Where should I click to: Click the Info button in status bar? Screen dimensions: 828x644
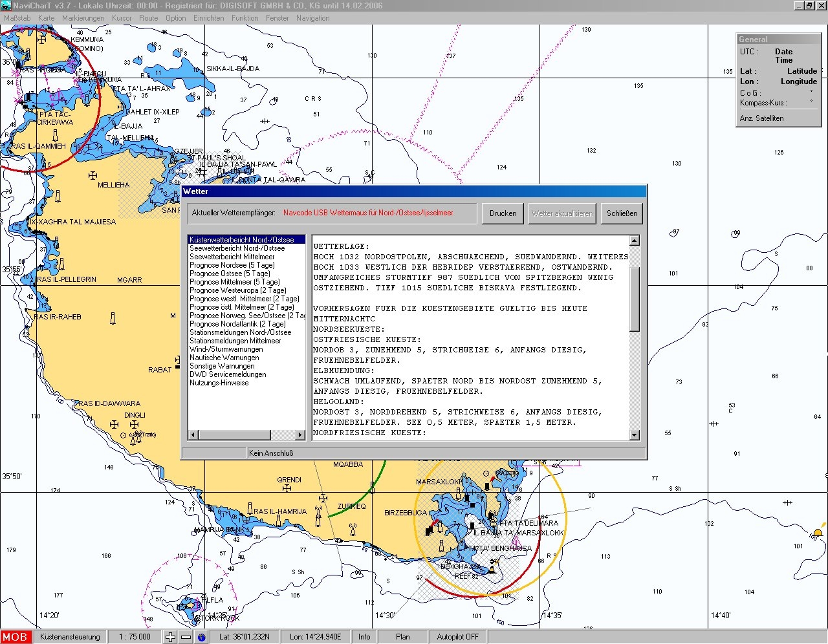[364, 637]
